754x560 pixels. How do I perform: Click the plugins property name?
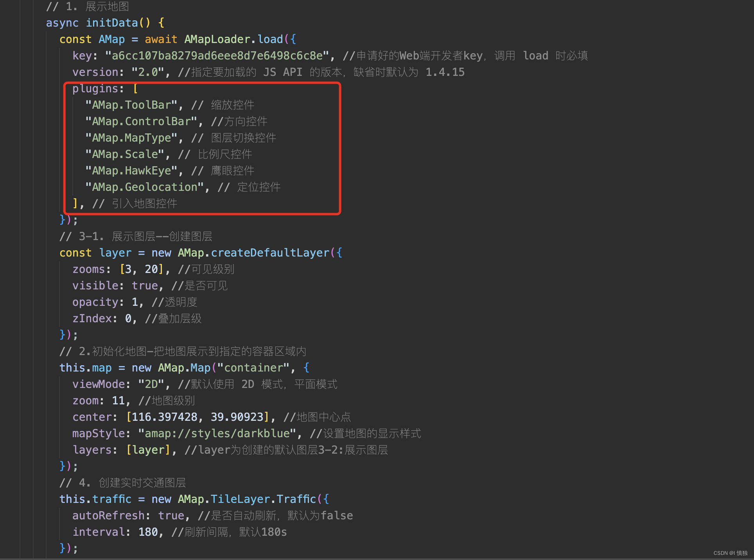95,88
